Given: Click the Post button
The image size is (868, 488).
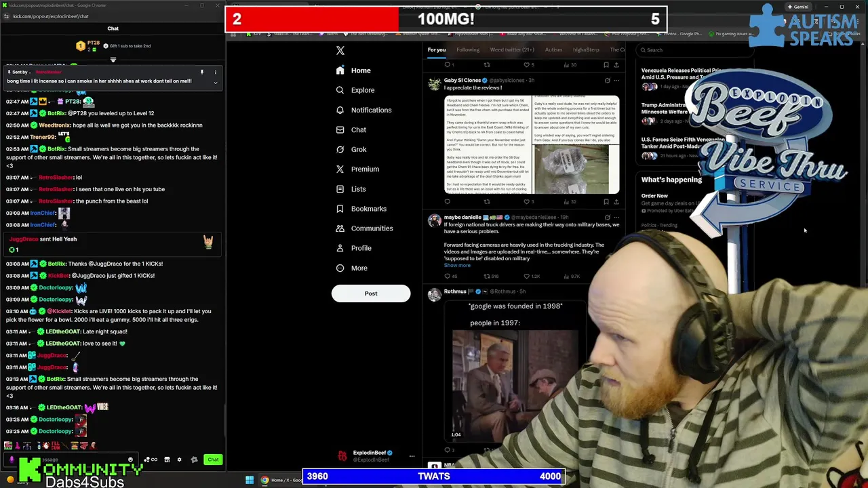Looking at the screenshot, I should 371,293.
